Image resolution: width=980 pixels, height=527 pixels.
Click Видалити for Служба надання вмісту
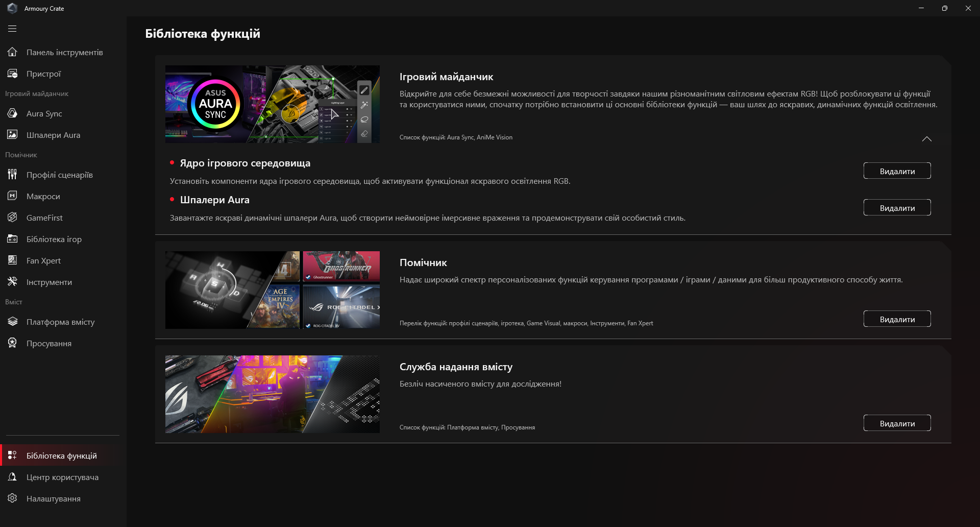click(x=897, y=423)
